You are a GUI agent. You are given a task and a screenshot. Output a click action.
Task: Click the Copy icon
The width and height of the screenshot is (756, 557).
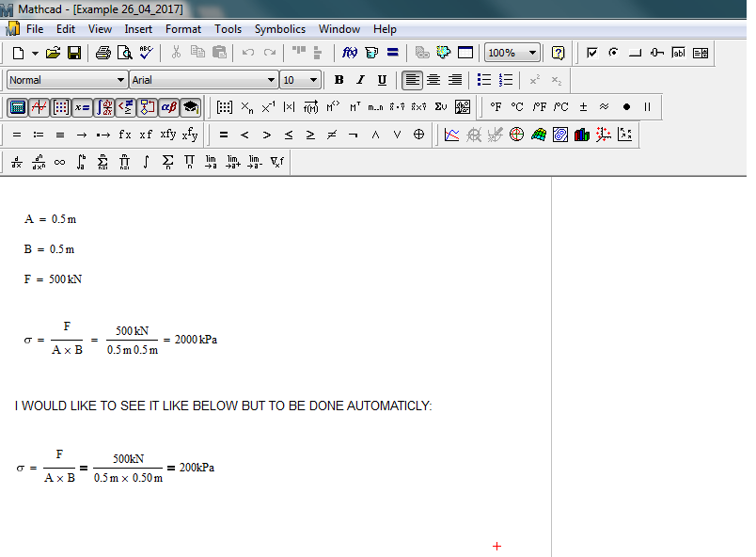click(197, 52)
